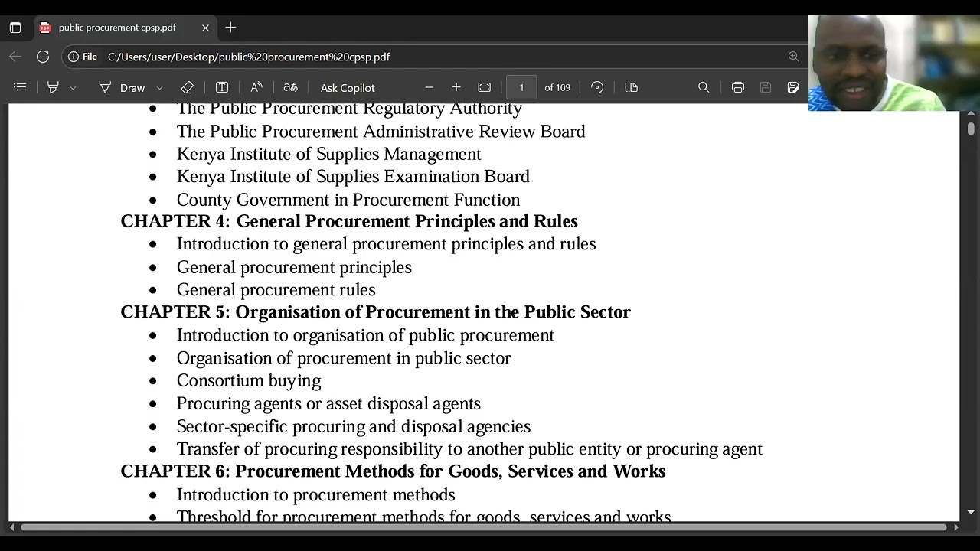Click 'Sector-specific procuring and disposal agencies'
The width and height of the screenshot is (980, 551).
point(354,426)
